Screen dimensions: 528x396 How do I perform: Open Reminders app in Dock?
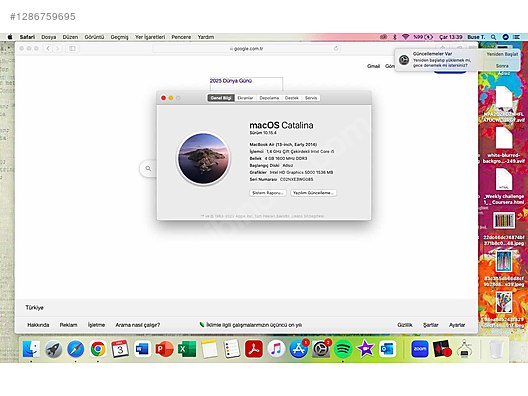click(232, 349)
